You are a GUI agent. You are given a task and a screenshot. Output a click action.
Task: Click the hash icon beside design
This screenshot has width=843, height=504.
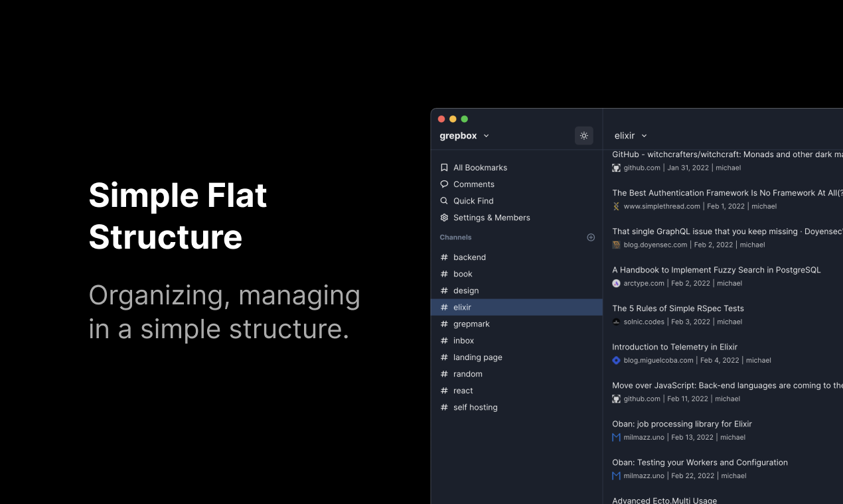pyautogui.click(x=444, y=290)
